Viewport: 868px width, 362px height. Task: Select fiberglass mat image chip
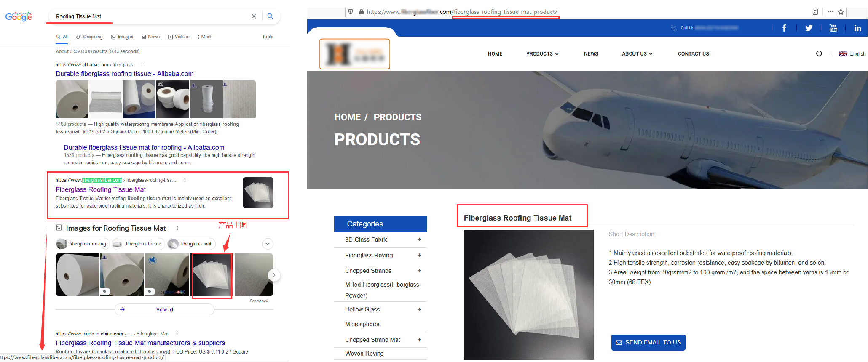click(x=191, y=244)
